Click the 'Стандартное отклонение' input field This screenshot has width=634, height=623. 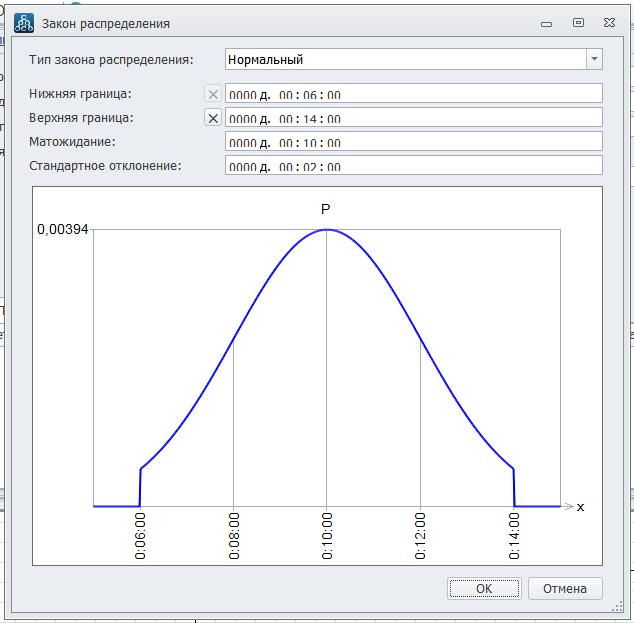(414, 166)
